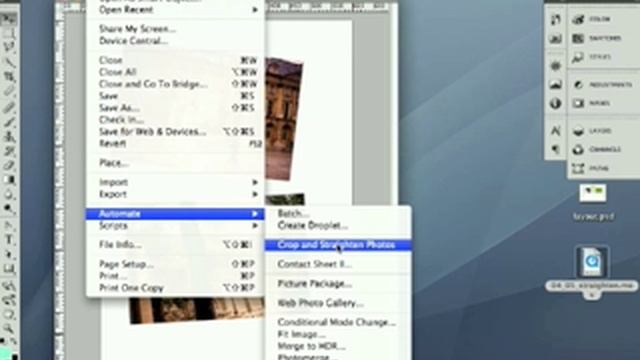The image size is (640, 360).
Task: Choose Close and Go To Bridge...
Action: point(175,84)
